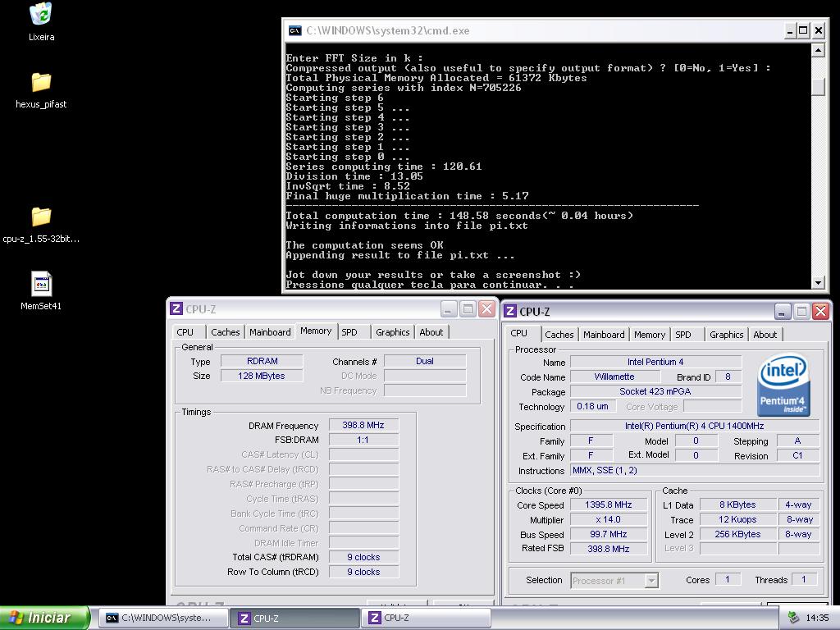Screen dimensions: 840x630
Task: Minimize the right CPU-Z window
Action: point(782,311)
